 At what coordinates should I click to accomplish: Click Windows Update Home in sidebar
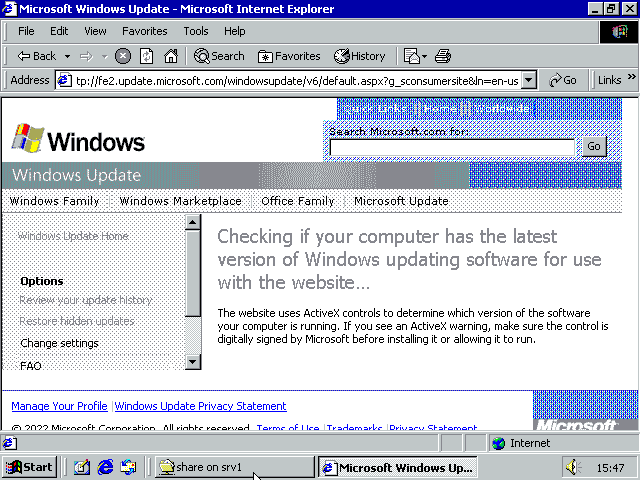point(73,236)
